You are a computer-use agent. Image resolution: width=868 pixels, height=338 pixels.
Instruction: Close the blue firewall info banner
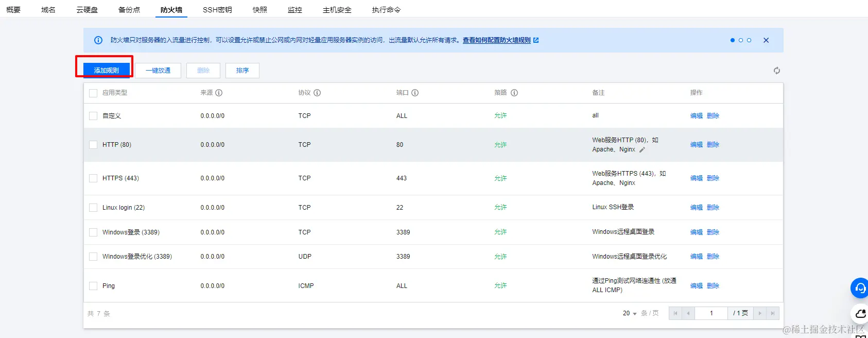(x=766, y=40)
